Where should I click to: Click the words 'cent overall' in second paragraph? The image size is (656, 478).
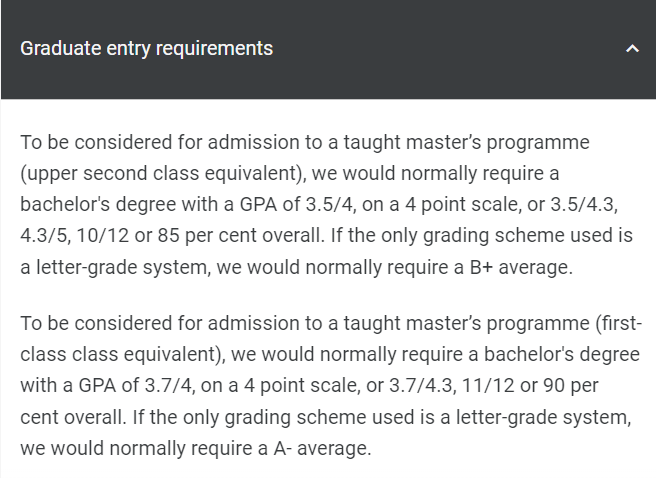tap(72, 417)
